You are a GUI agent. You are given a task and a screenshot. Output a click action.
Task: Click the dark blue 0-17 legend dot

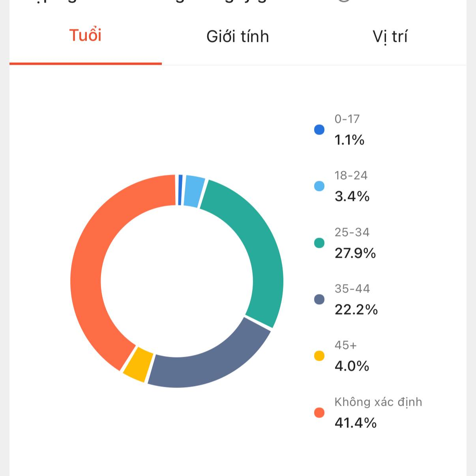[319, 129]
